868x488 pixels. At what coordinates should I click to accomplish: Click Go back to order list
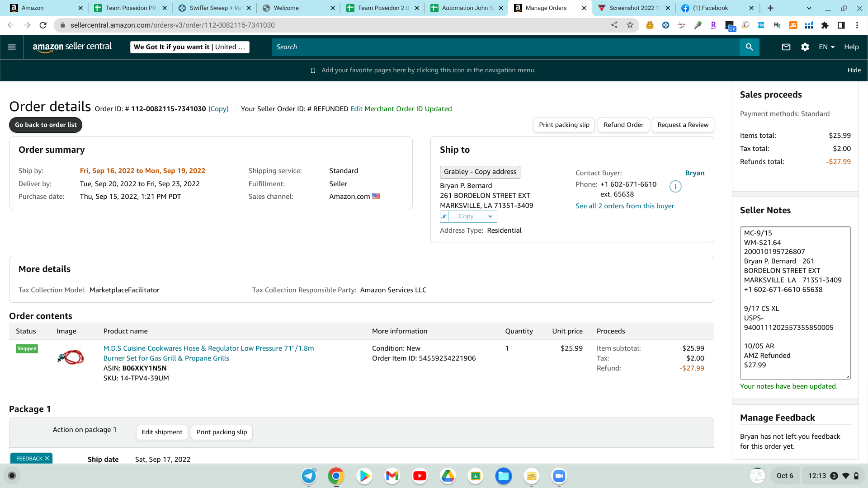(x=46, y=125)
